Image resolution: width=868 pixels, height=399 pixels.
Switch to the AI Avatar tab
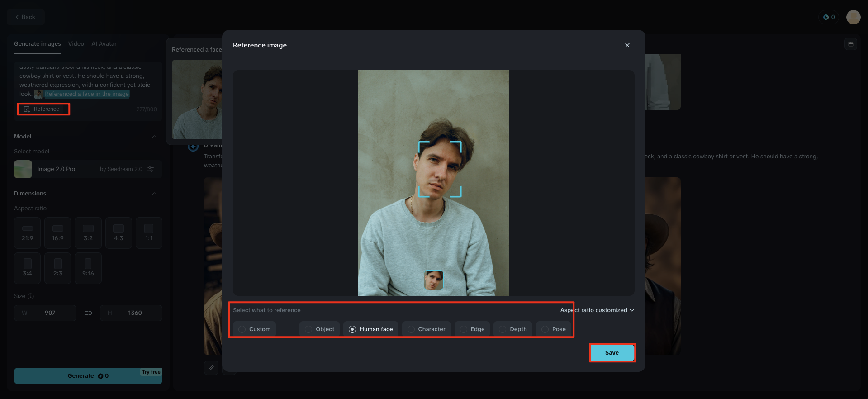[104, 44]
